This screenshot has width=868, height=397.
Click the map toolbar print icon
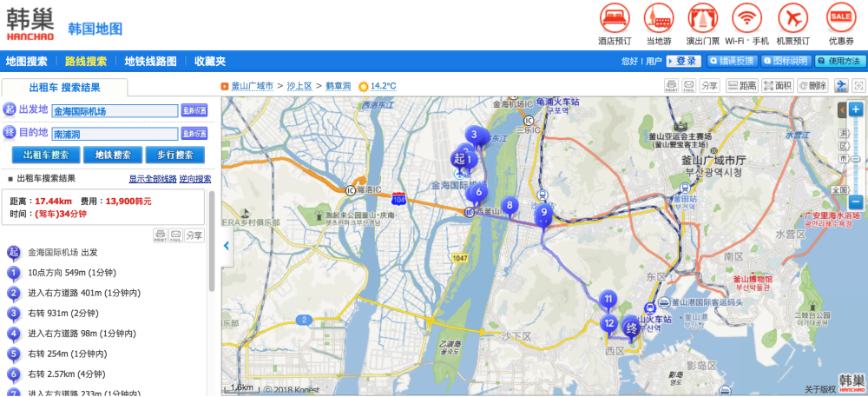click(x=672, y=85)
